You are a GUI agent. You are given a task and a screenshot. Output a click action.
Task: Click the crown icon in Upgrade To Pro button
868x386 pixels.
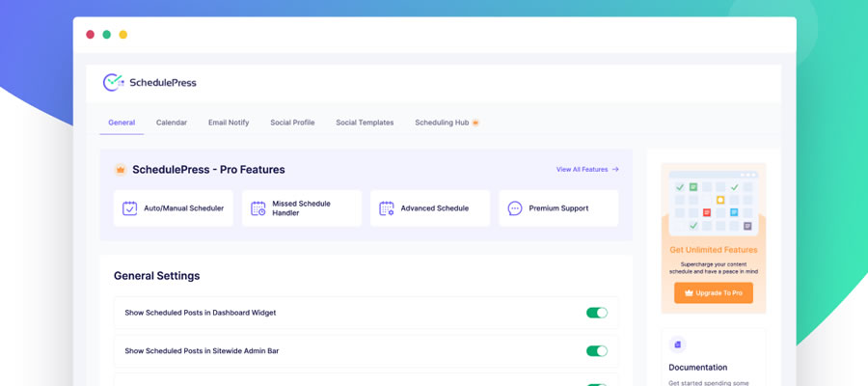(689, 293)
